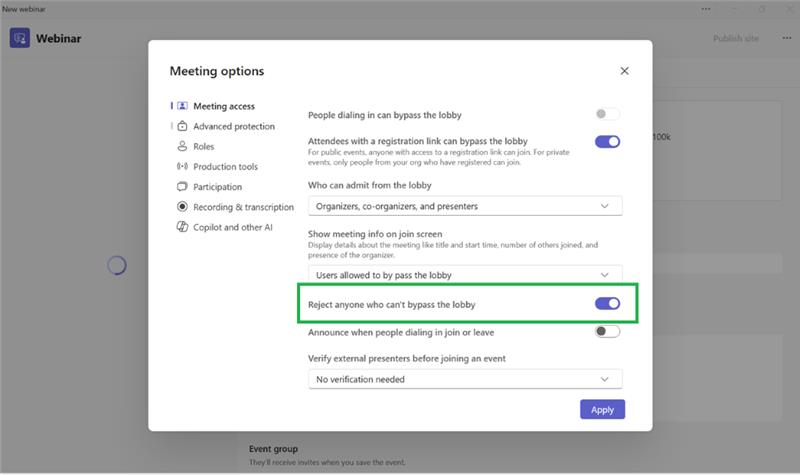The width and height of the screenshot is (800, 475).
Task: Click the Recording & transcription record icon
Action: point(182,207)
